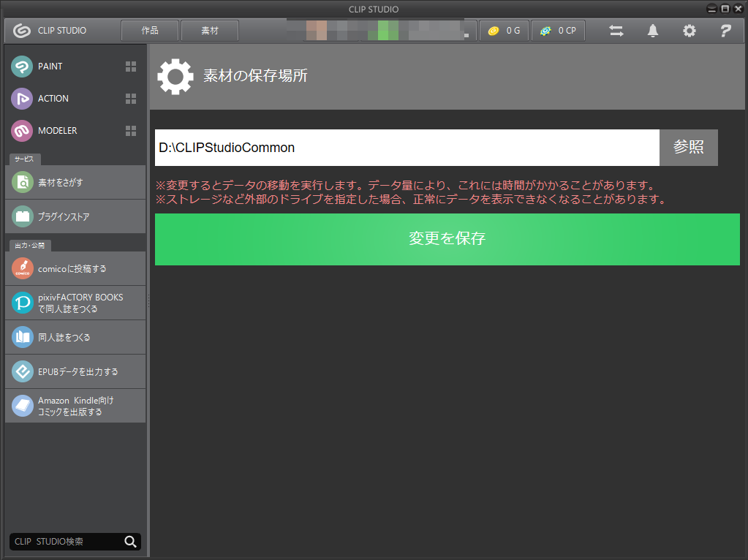Image resolution: width=748 pixels, height=560 pixels.
Task: Open the cloud sync arrows icon
Action: [x=616, y=31]
